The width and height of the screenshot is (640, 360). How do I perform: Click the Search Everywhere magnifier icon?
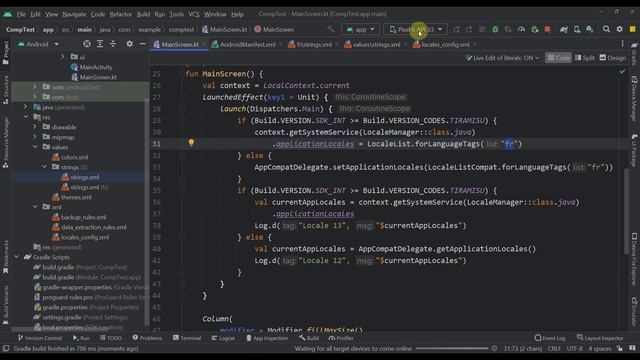point(607,29)
